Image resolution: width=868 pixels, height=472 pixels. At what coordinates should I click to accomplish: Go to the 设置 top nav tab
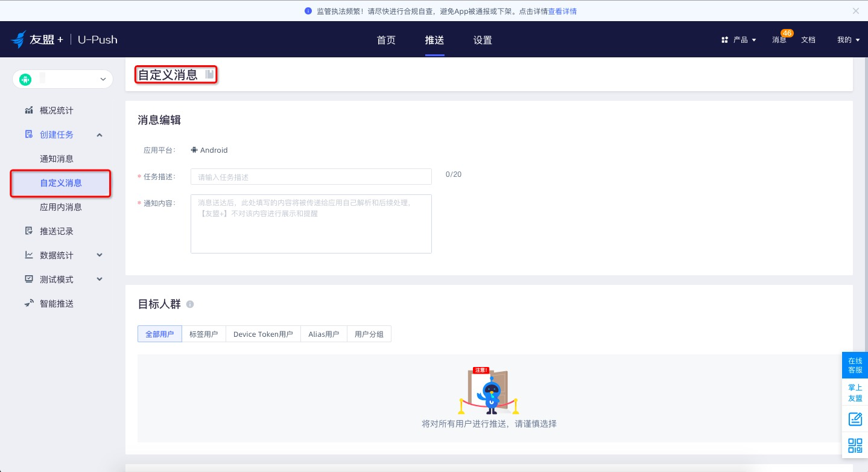(483, 40)
